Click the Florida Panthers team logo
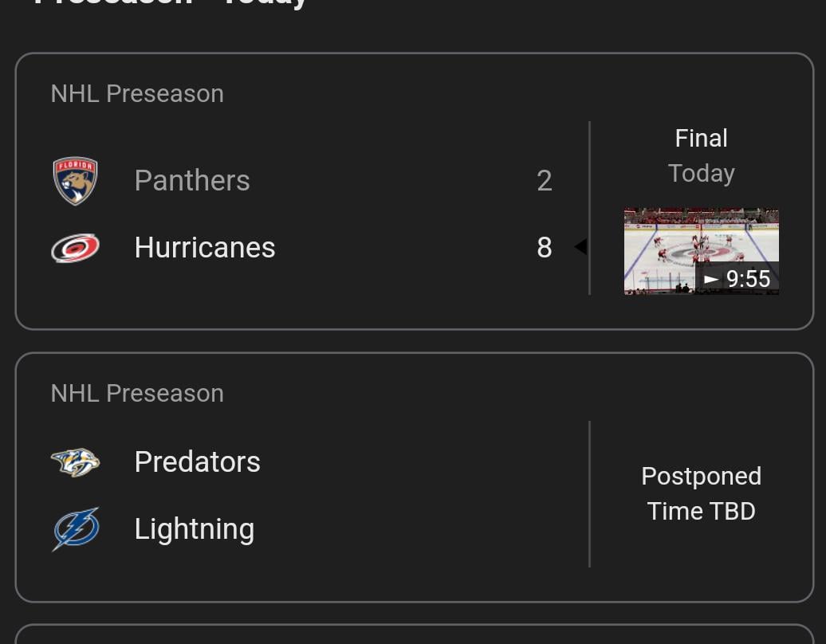826x644 pixels. [75, 181]
